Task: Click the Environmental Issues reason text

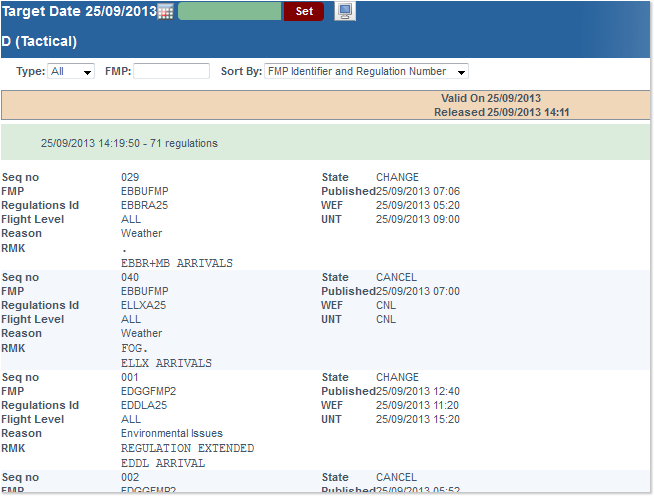Action: click(x=171, y=433)
